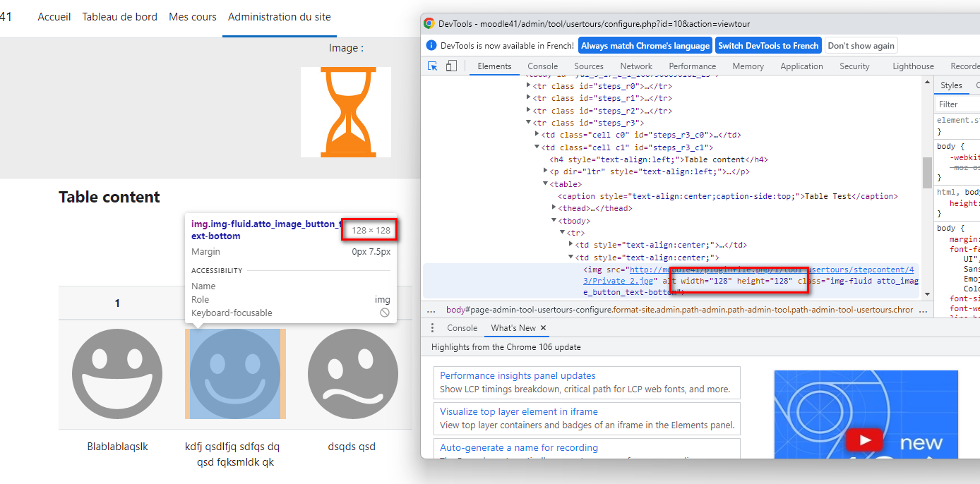This screenshot has width=980, height=484.
Task: Switch to the Performance tab
Action: (x=693, y=66)
